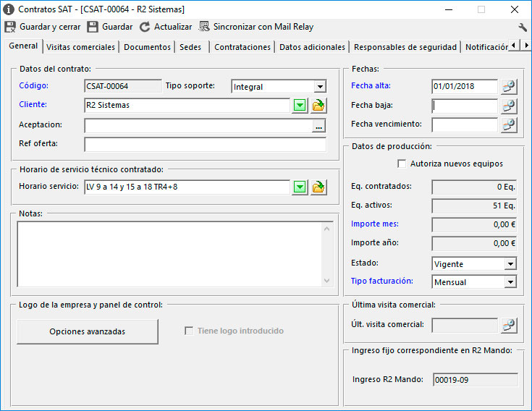The width and height of the screenshot is (532, 411).
Task: Click the Notas scrollbar down arrow
Action: coord(326,281)
